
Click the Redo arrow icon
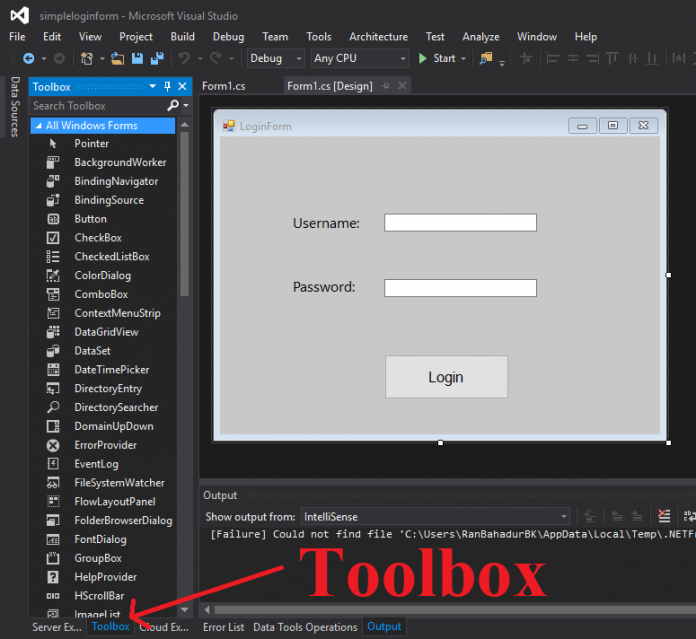pos(216,58)
